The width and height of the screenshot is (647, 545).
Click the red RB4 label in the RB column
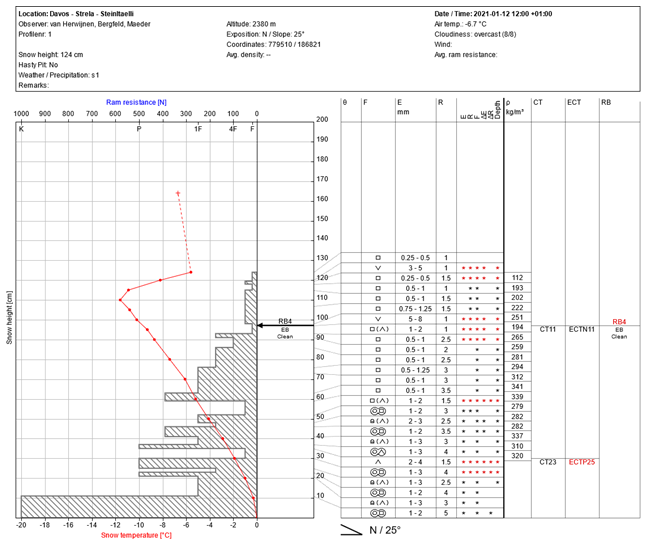[619, 321]
